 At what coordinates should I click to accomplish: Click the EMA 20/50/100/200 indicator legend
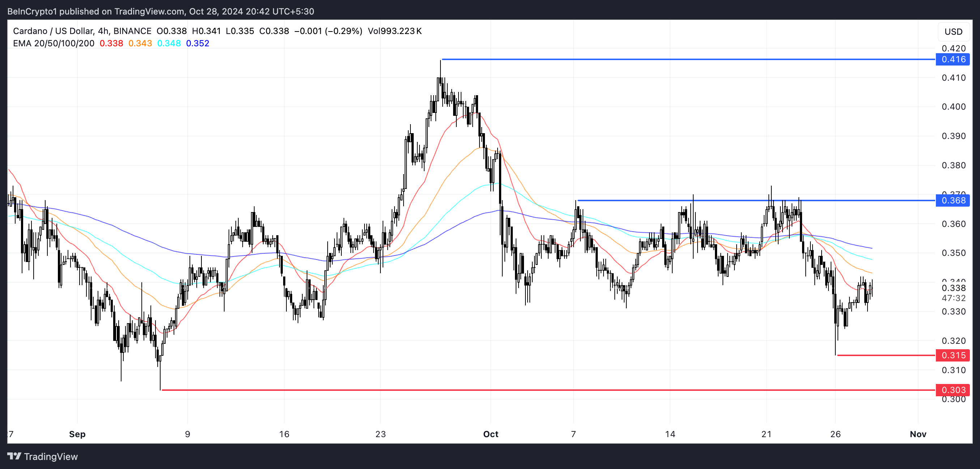pyautogui.click(x=54, y=43)
